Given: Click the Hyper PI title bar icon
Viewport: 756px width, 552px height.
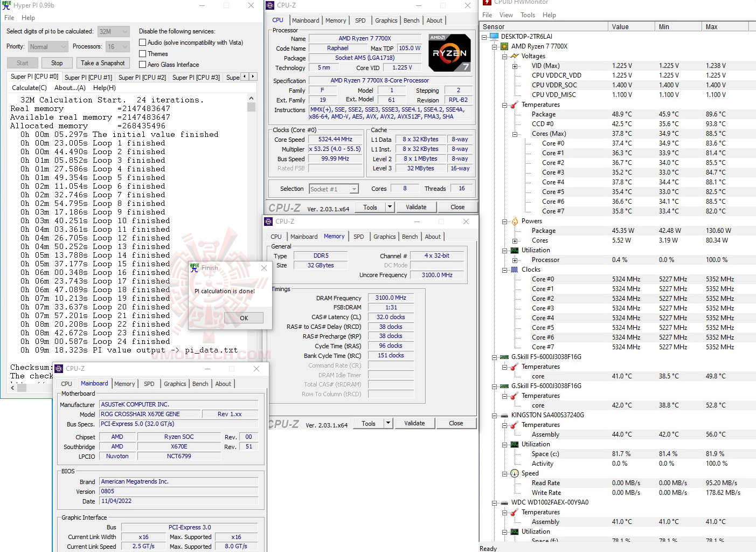Looking at the screenshot, I should (x=6, y=6).
